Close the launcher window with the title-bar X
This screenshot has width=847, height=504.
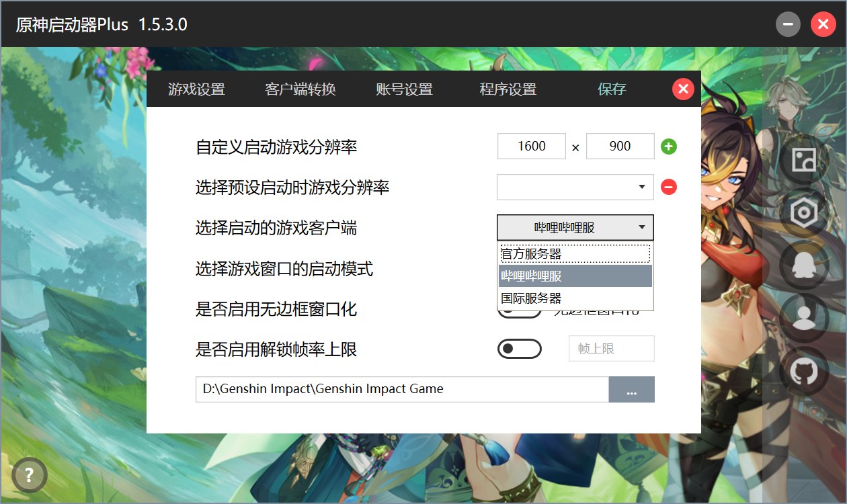click(823, 25)
